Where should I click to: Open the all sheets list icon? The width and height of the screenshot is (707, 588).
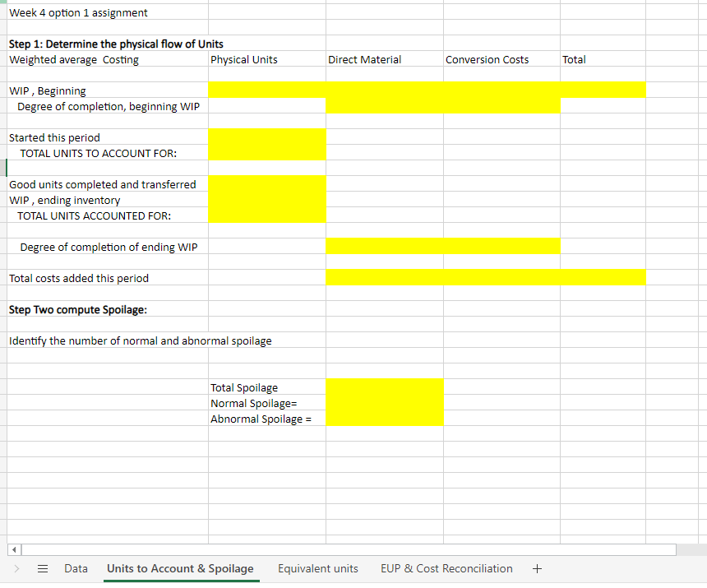tap(43, 568)
